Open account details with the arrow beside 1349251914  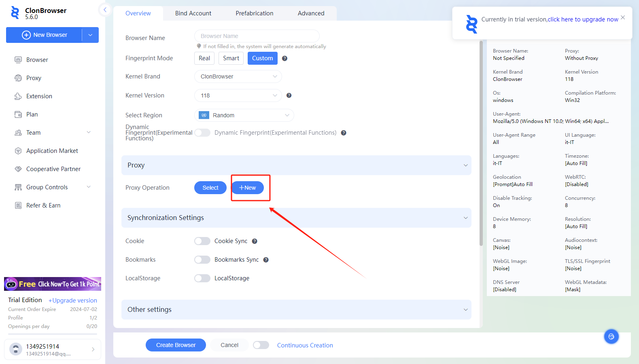click(x=93, y=349)
